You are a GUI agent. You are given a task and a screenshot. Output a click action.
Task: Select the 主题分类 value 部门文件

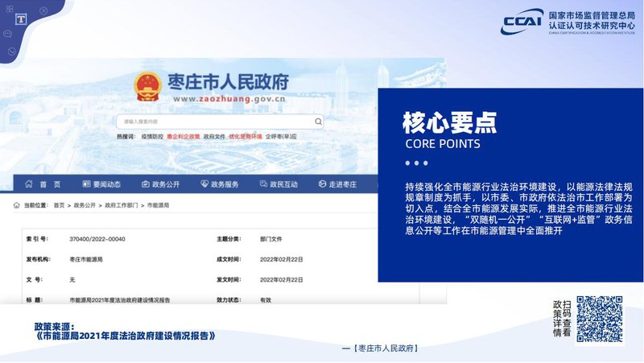point(271,239)
